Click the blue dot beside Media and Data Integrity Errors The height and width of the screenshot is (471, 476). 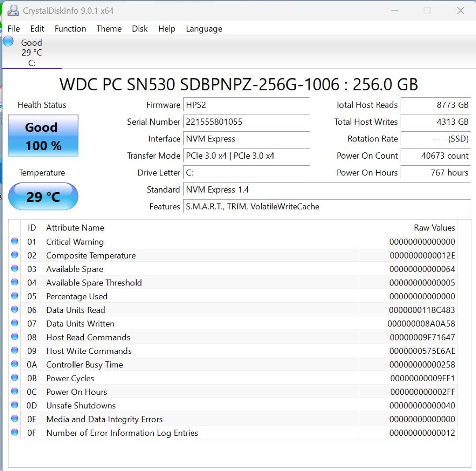(15, 419)
